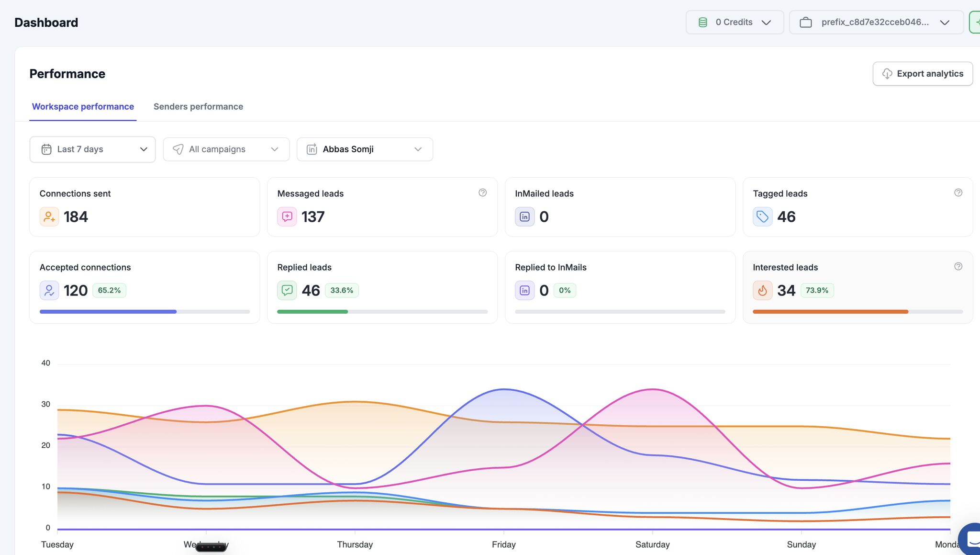Open the Messaged leads help tooltip icon

pyautogui.click(x=482, y=193)
